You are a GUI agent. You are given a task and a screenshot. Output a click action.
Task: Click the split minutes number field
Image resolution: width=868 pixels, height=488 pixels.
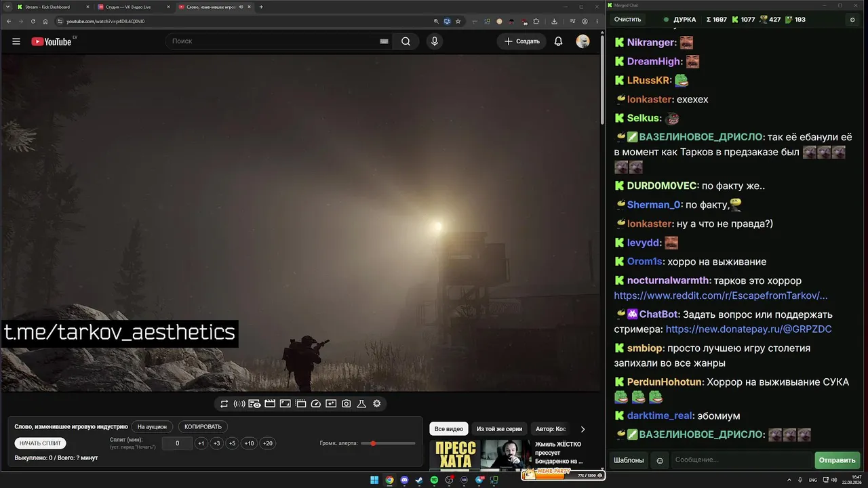(x=177, y=443)
